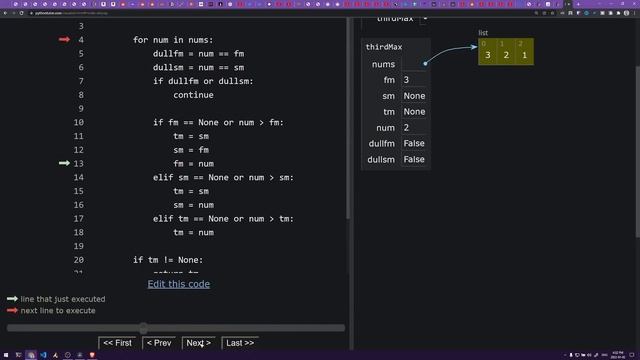Step forward with the Next button
Image resolution: width=640 pixels, height=360 pixels.
point(198,343)
